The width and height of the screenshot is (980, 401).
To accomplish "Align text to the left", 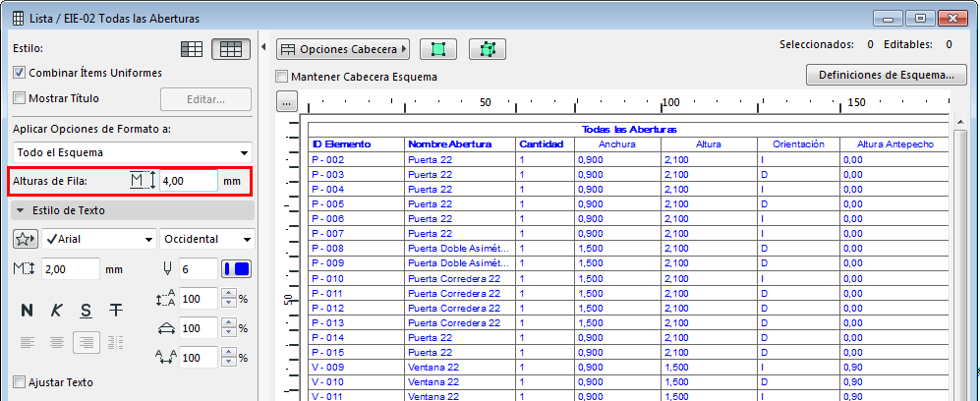I will click(x=27, y=342).
